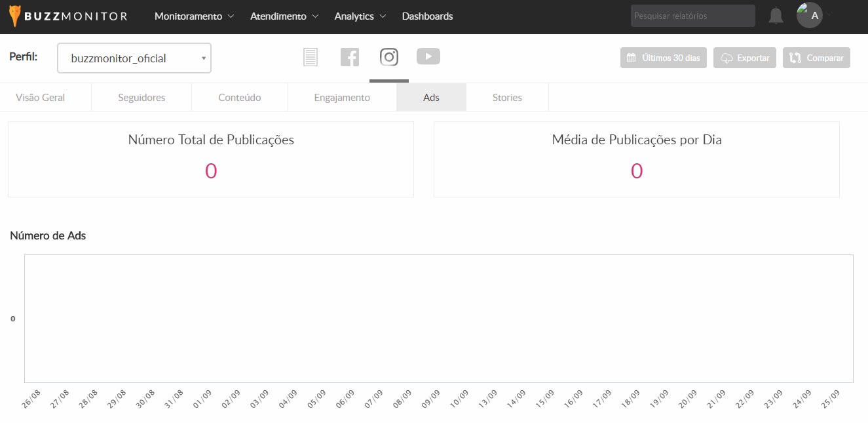This screenshot has width=868, height=423.
Task: Select the Facebook network icon
Action: coord(350,57)
